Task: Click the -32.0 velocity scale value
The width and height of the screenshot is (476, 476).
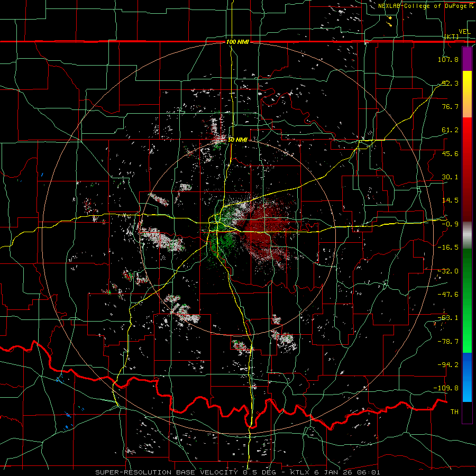Action: point(448,271)
